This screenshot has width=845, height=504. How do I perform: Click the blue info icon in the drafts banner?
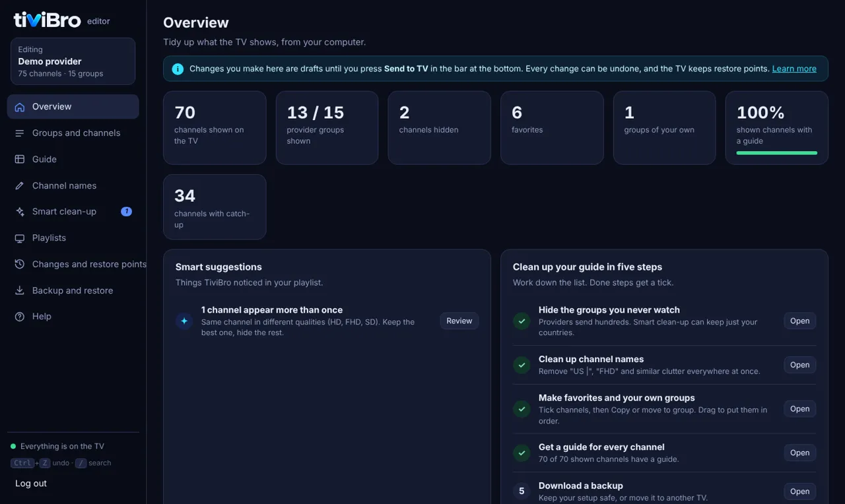[178, 69]
